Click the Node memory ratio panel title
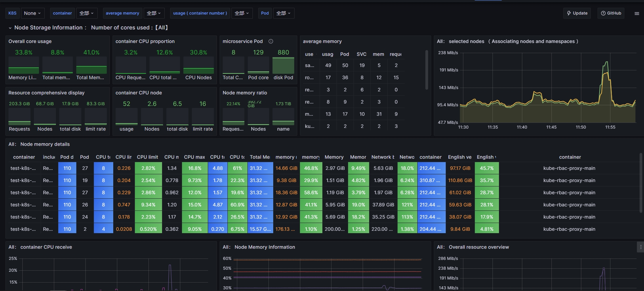 click(x=245, y=93)
